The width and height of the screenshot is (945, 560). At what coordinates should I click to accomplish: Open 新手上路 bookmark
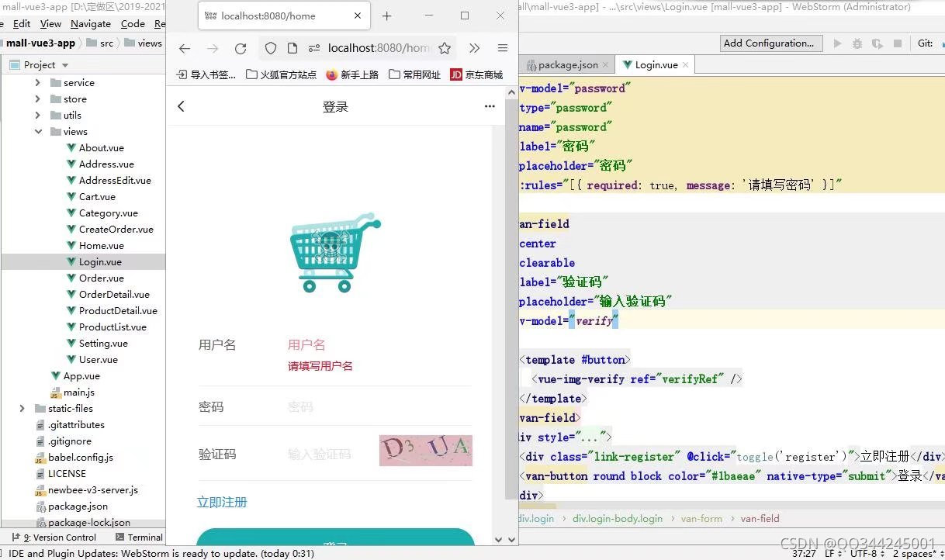coord(352,74)
